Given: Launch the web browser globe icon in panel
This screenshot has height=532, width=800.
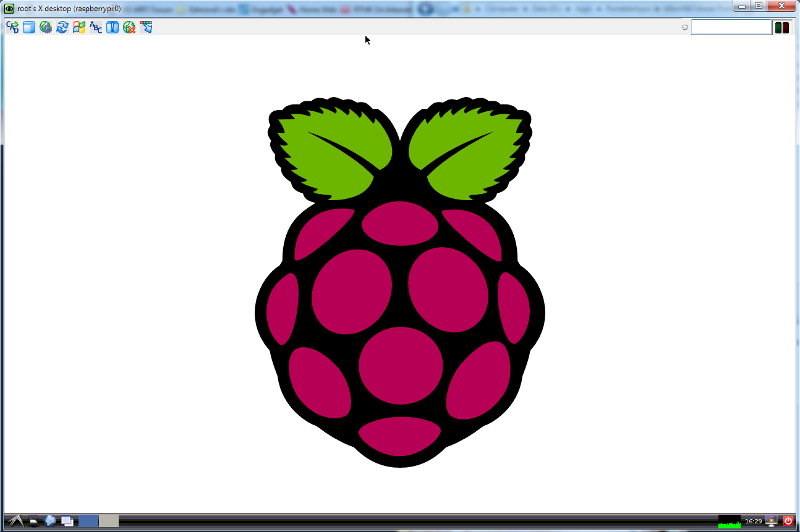Looking at the screenshot, I should (51, 521).
